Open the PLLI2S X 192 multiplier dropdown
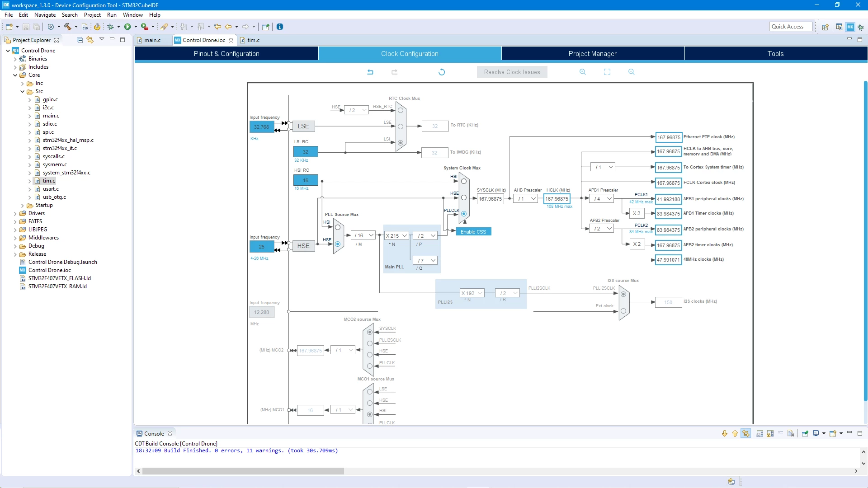868x488 pixels. [x=472, y=293]
